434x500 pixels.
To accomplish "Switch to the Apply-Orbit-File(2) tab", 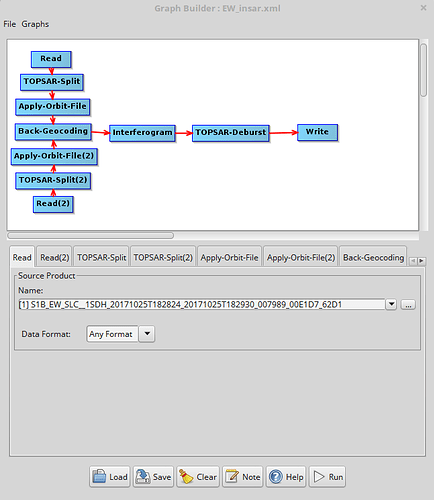I will 301,257.
